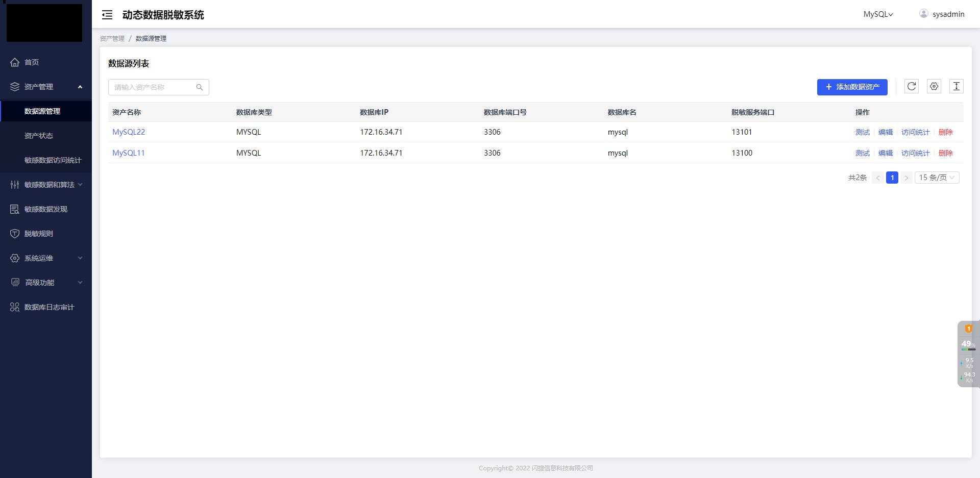Open 敏感数据发现 menu item

(x=46, y=209)
